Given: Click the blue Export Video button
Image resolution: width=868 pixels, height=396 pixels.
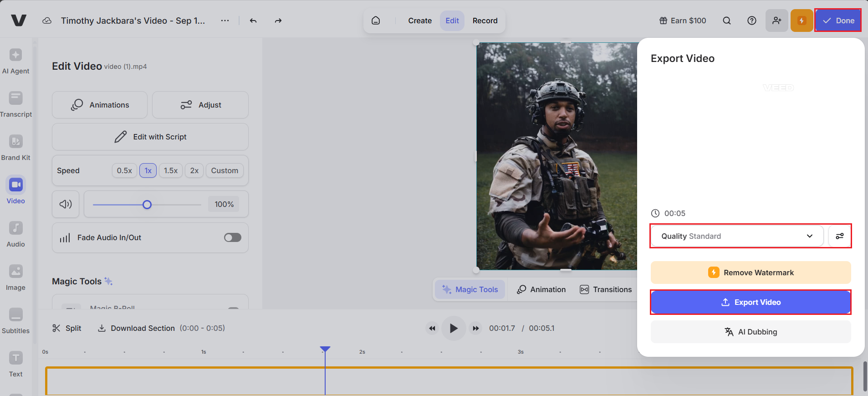Looking at the screenshot, I should (751, 302).
